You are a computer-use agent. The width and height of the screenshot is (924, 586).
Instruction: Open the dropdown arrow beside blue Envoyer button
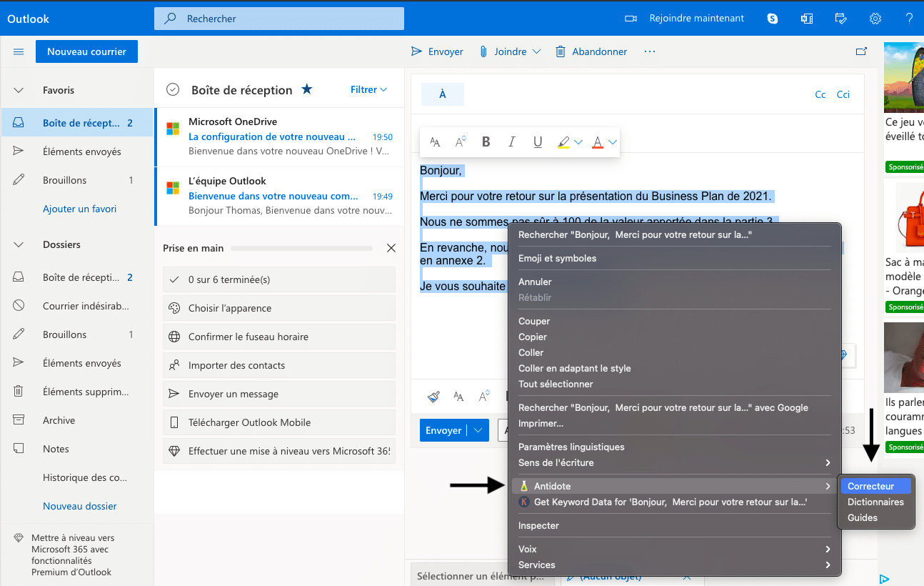tap(478, 430)
